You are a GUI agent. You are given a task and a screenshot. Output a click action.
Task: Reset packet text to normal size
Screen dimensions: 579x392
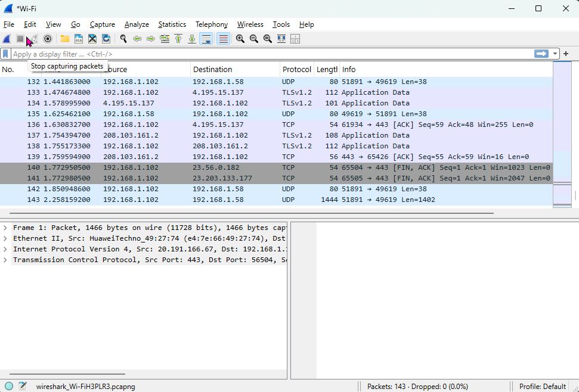click(267, 39)
